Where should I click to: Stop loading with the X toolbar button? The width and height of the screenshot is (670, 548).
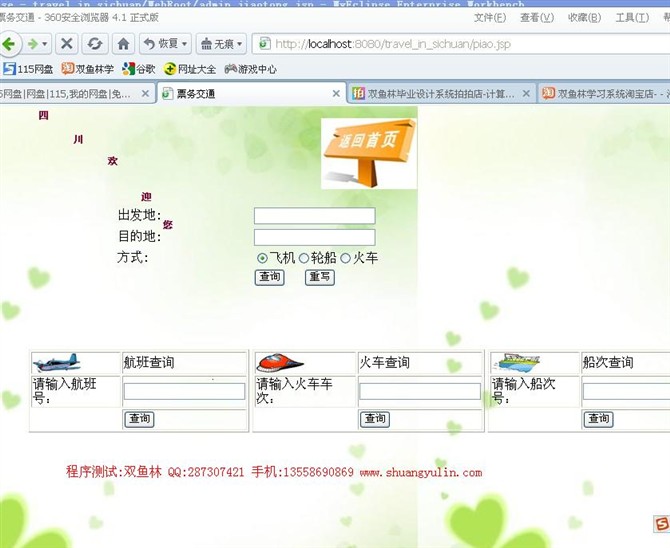[67, 44]
